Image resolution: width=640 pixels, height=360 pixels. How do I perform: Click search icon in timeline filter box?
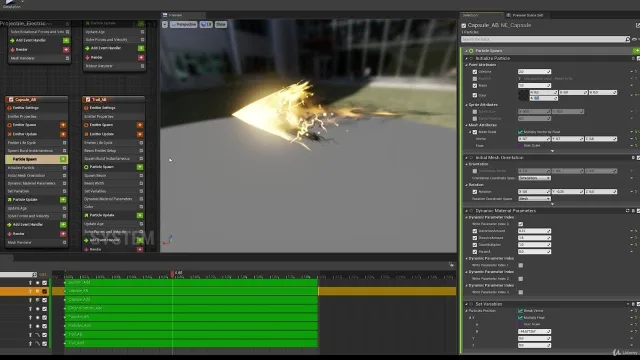pos(34,275)
